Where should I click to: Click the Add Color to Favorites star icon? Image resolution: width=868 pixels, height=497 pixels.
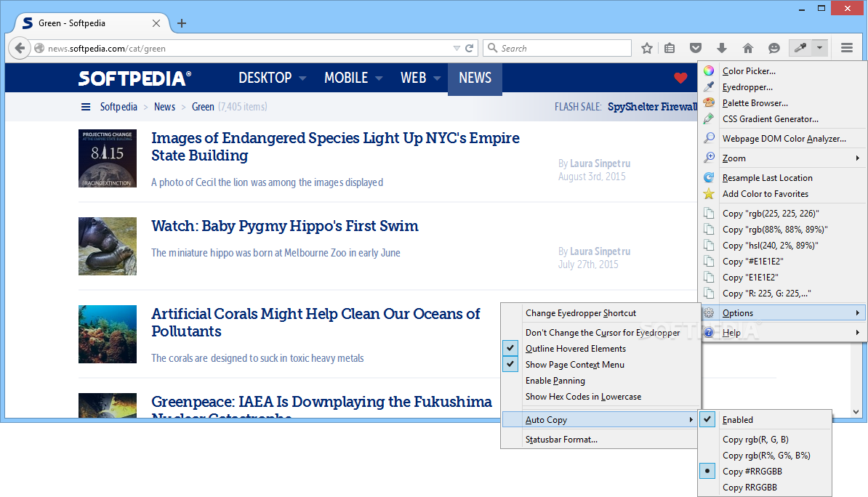[709, 194]
